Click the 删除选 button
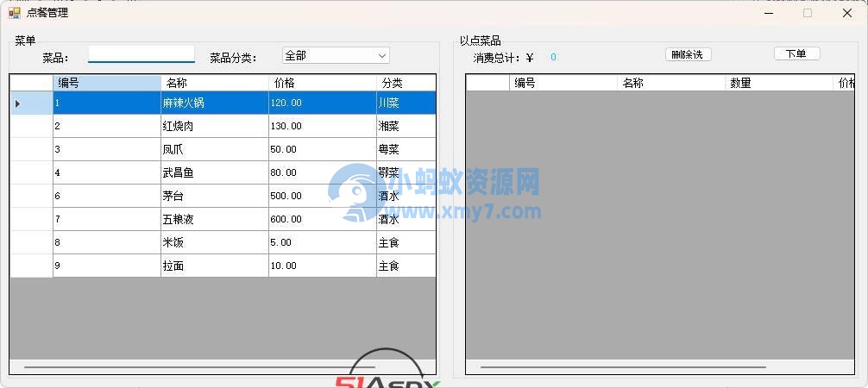 [x=688, y=54]
